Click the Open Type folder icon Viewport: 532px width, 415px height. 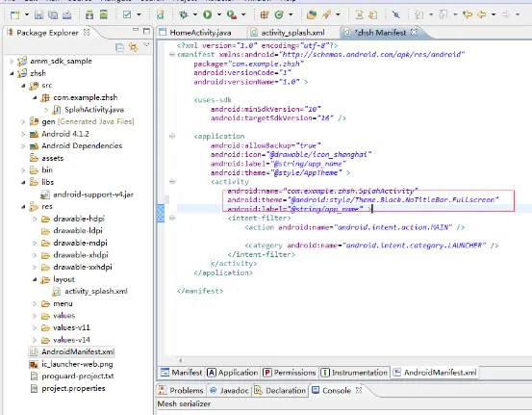312,14
